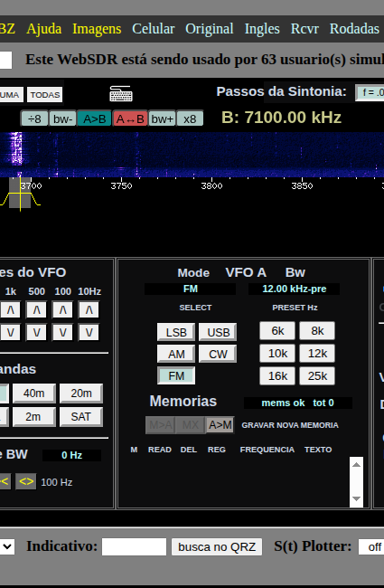The height and width of the screenshot is (588, 384).
Task: Click the 0 Hz BW offset readout
Action: tap(71, 455)
